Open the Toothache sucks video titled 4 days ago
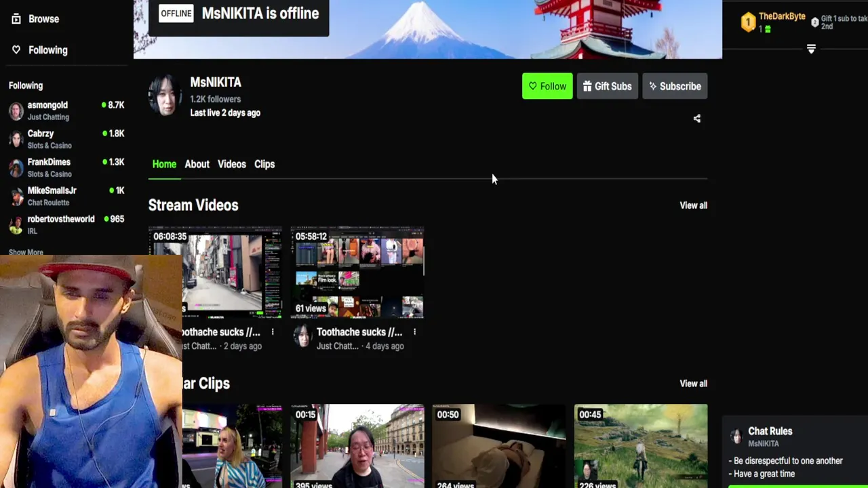This screenshot has height=488, width=868. coord(359,332)
